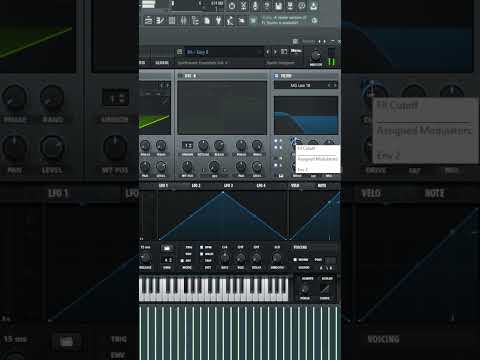
Task: Open the Browser view toolbar icon
Action: tap(195, 21)
